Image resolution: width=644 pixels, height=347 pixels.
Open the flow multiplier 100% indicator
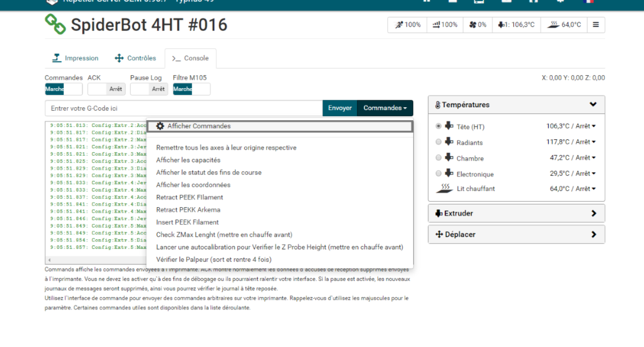(x=445, y=25)
